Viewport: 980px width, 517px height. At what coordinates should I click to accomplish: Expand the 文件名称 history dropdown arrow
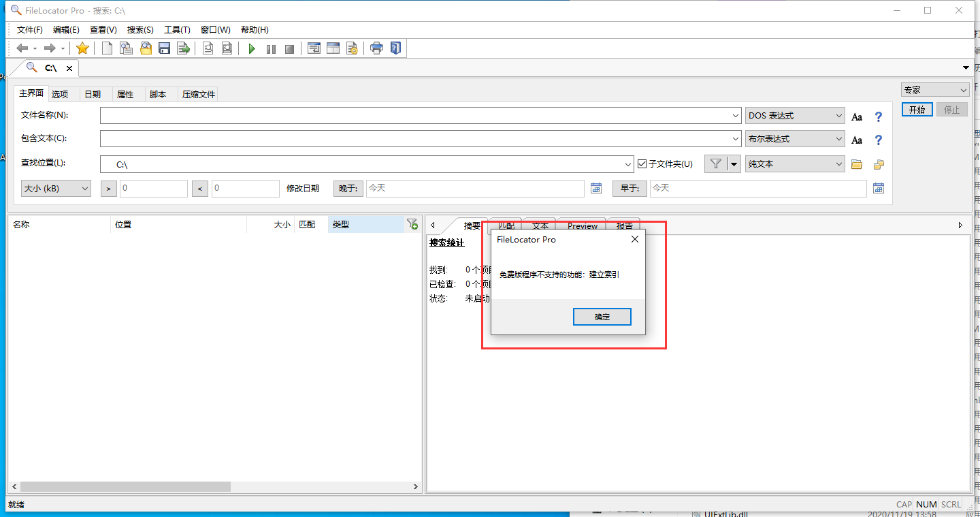[736, 116]
